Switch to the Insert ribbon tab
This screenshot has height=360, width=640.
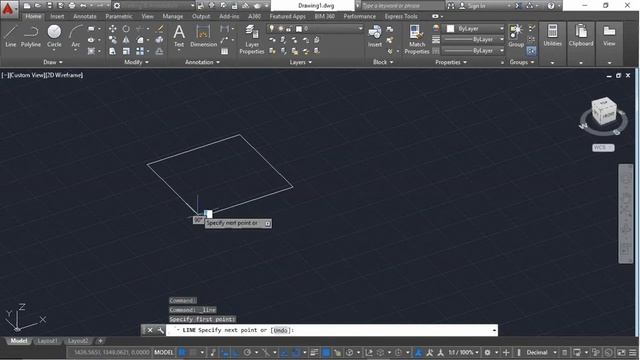[57, 16]
